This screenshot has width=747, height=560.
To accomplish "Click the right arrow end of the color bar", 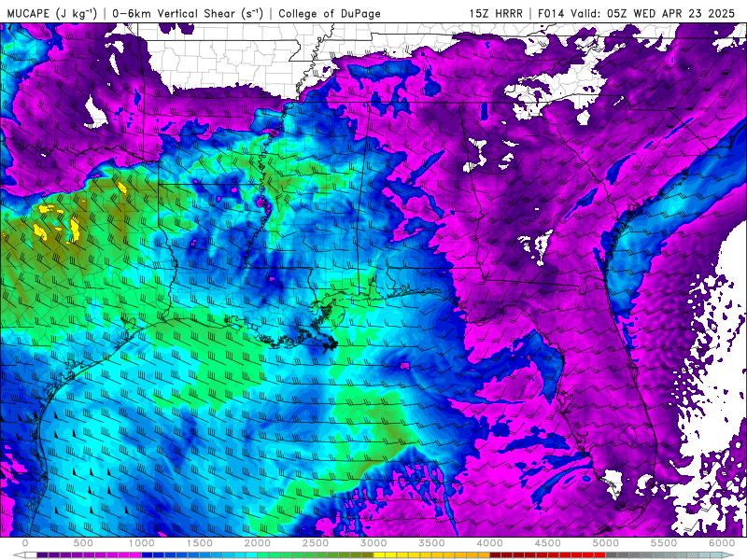I will pyautogui.click(x=728, y=555).
